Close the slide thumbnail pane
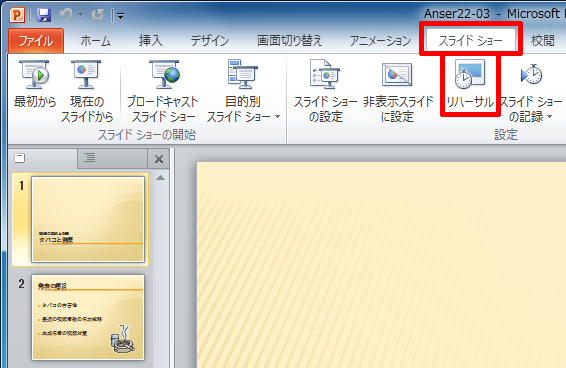 [x=159, y=159]
